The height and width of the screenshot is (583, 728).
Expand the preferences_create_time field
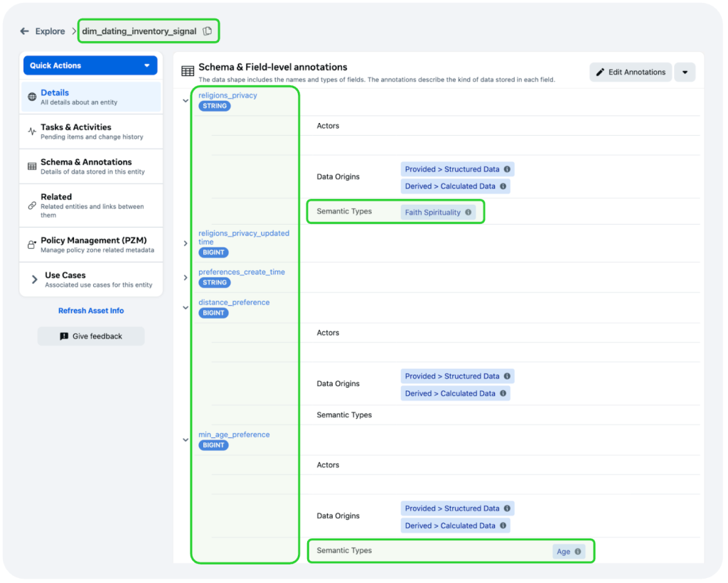pyautogui.click(x=186, y=277)
